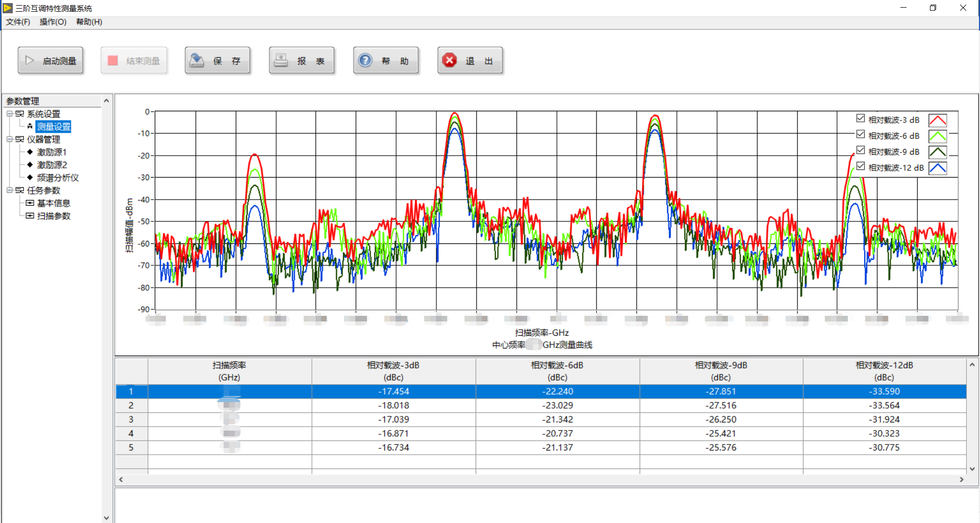Viewport: 980px width, 523px height.
Task: Open the 文件(F) menu
Action: coord(18,22)
